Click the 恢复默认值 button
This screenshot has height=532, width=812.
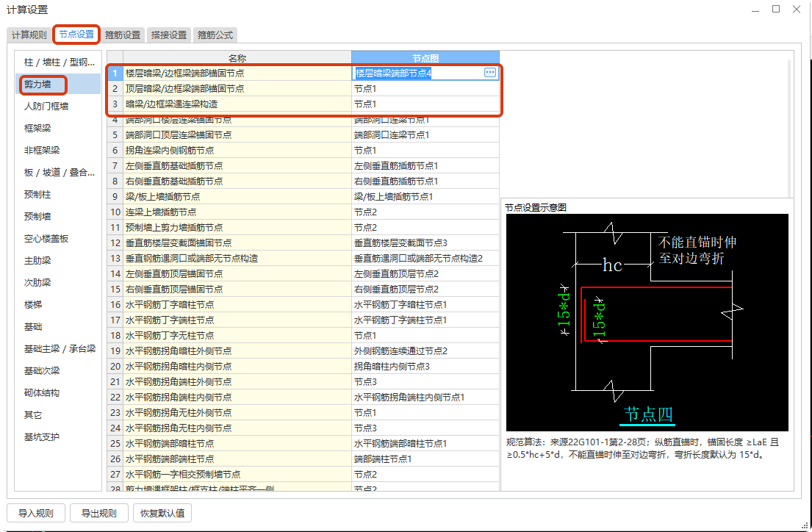pos(162,513)
